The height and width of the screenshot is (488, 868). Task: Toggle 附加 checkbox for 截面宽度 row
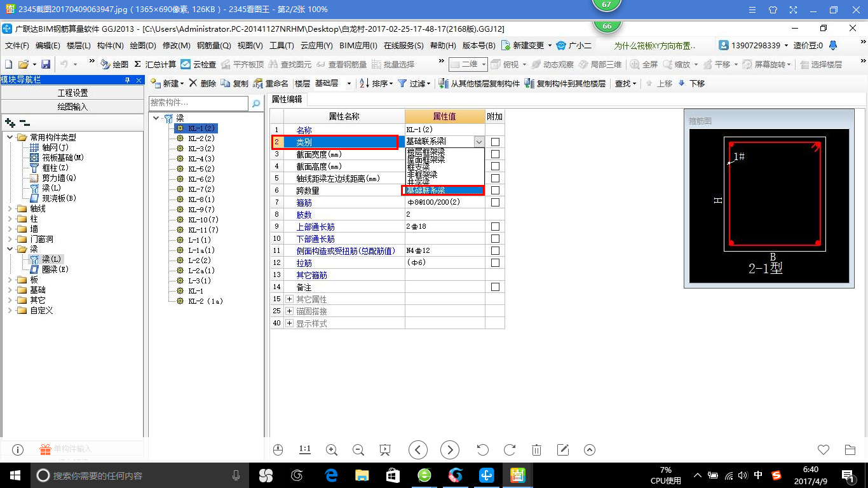495,154
